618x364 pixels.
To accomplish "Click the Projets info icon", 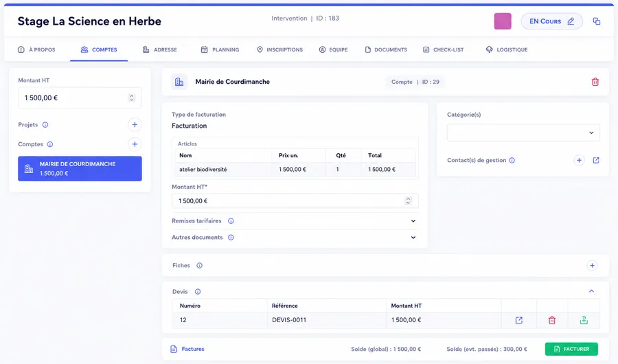I will point(45,124).
